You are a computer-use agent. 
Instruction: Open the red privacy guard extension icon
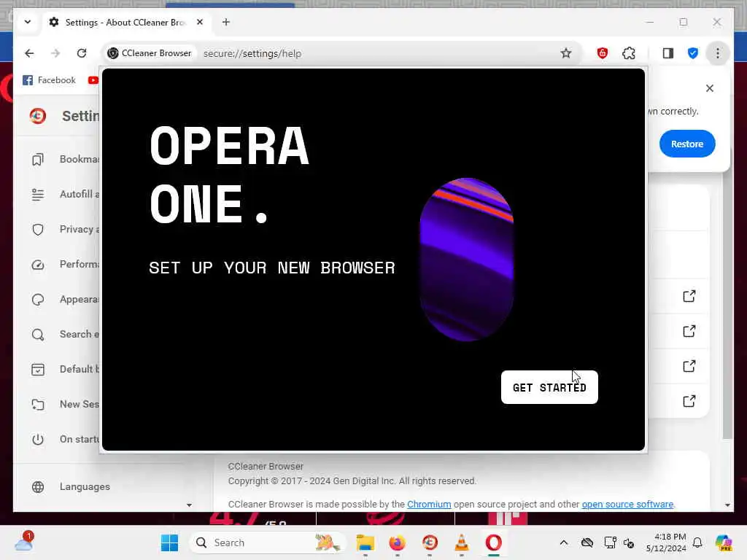(x=602, y=53)
